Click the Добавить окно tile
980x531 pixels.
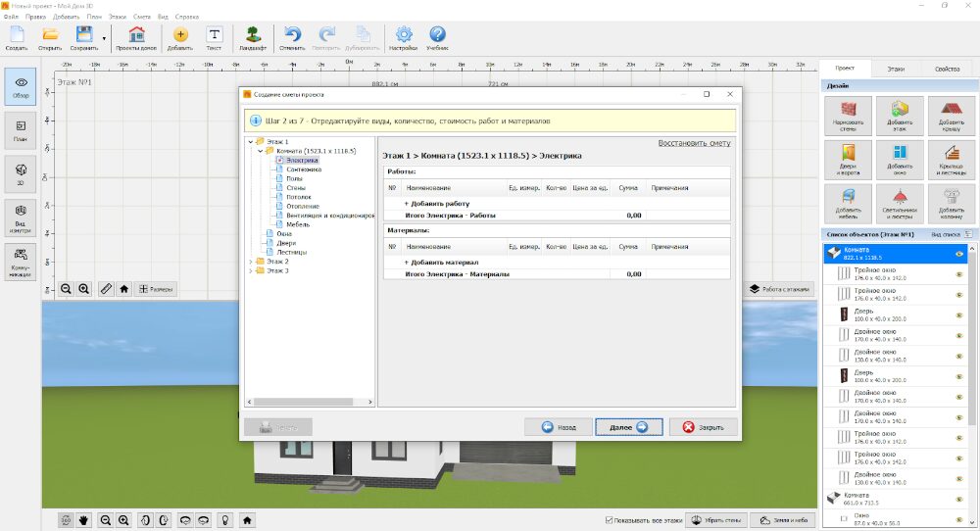coord(900,160)
